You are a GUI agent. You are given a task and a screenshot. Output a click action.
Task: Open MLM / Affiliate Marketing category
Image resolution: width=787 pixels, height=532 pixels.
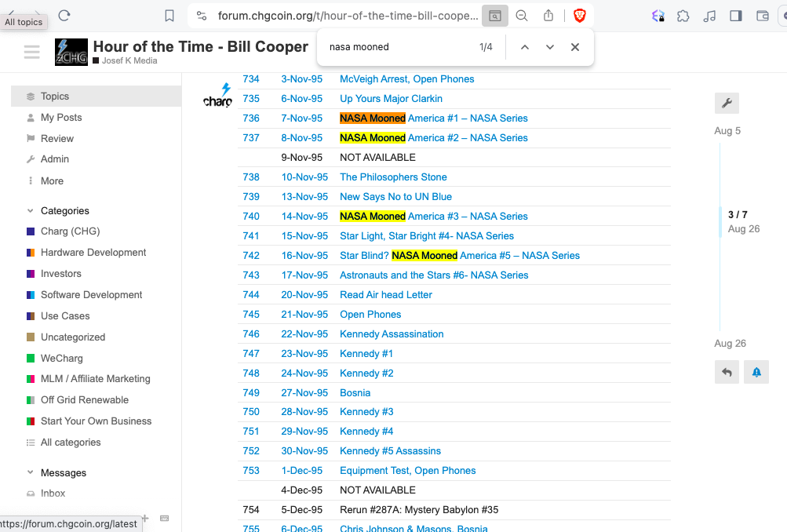[x=96, y=379]
